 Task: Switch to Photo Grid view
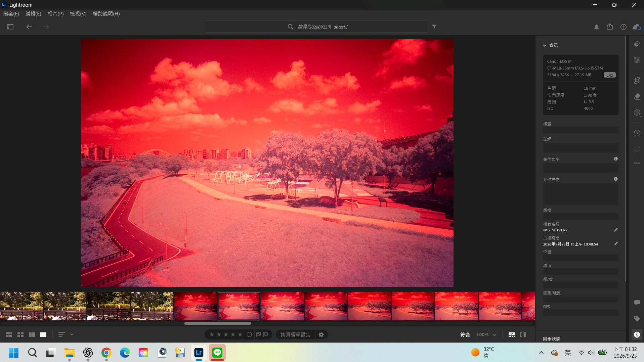[x=9, y=335]
